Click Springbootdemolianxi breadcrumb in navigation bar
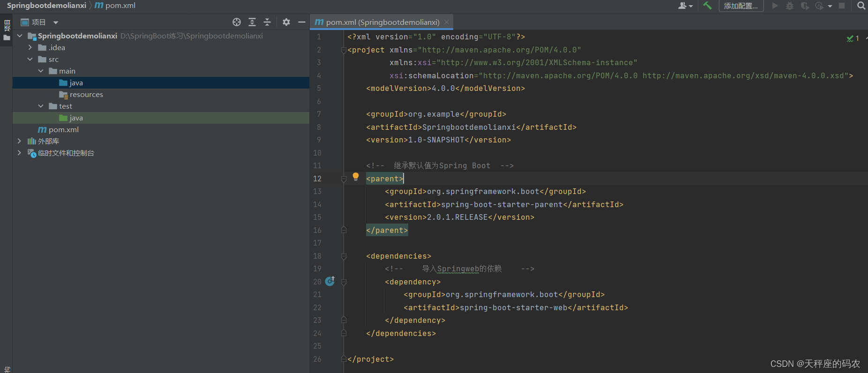Image resolution: width=868 pixels, height=373 pixels. coord(46,6)
